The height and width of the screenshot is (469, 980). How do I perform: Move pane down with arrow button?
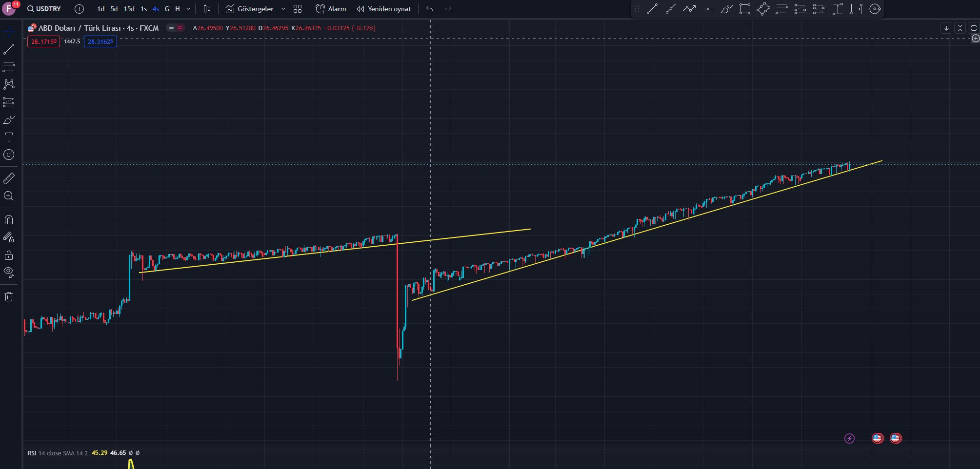[x=946, y=28]
